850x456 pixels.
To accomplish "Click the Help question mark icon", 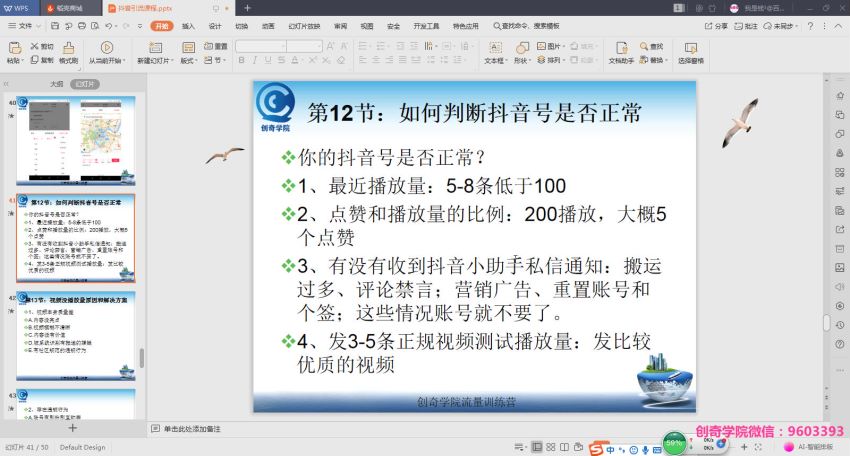I will [810, 26].
